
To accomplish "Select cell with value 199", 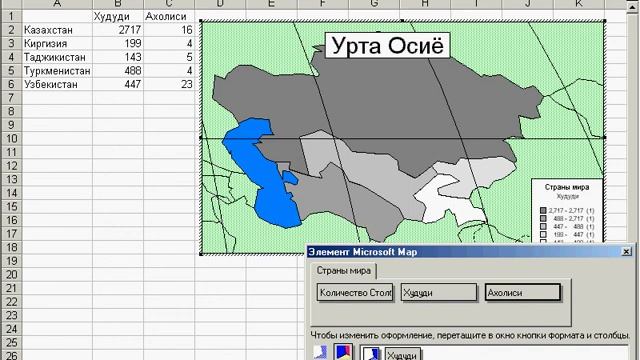I will pyautogui.click(x=118, y=43).
